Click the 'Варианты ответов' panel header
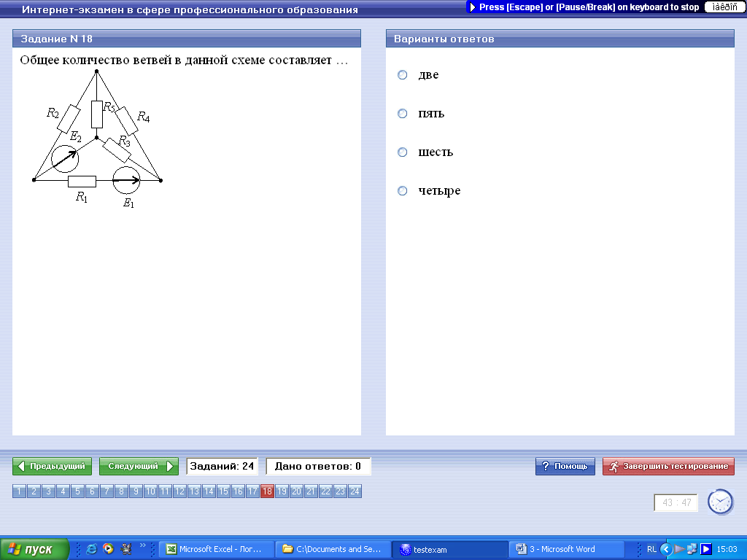Image resolution: width=747 pixels, height=560 pixels. 560,39
